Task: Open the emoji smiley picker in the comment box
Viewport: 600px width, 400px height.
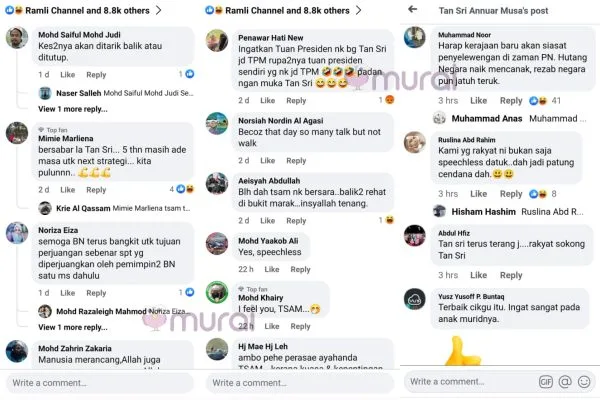Action: 584,382
